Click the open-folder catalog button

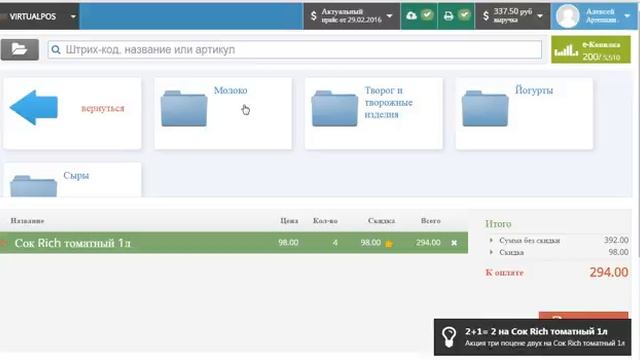(x=20, y=49)
